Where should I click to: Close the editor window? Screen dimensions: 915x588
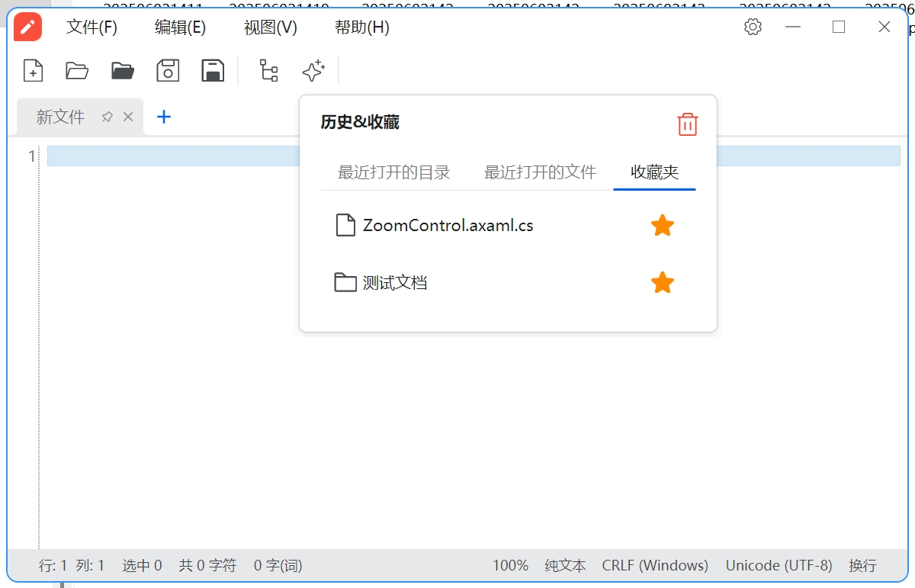click(x=884, y=27)
